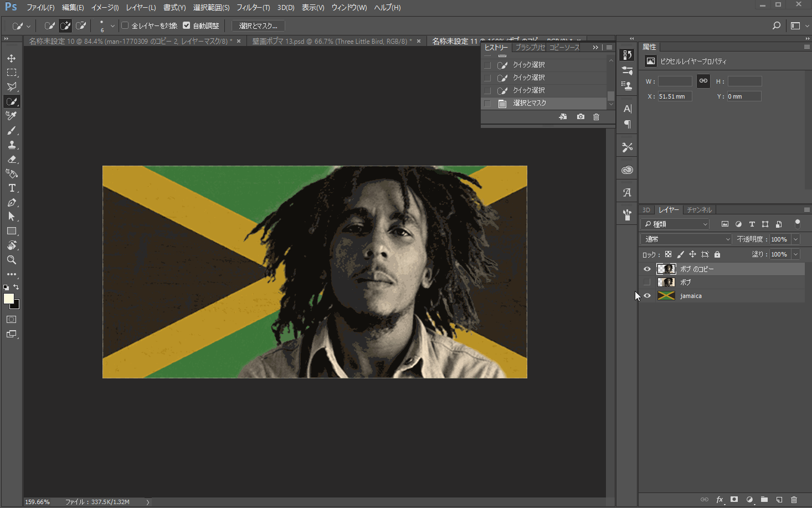
Task: Toggle lock position in the Layers panel
Action: tap(692, 254)
